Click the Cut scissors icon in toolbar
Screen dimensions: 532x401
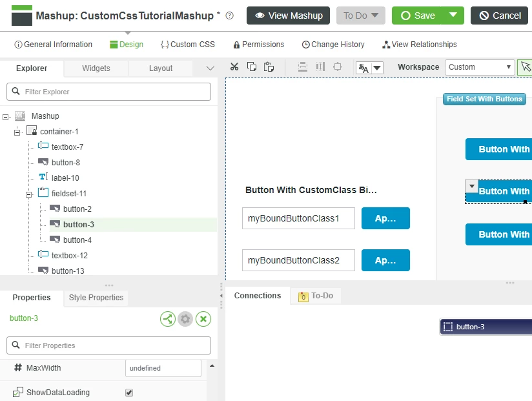click(x=234, y=67)
